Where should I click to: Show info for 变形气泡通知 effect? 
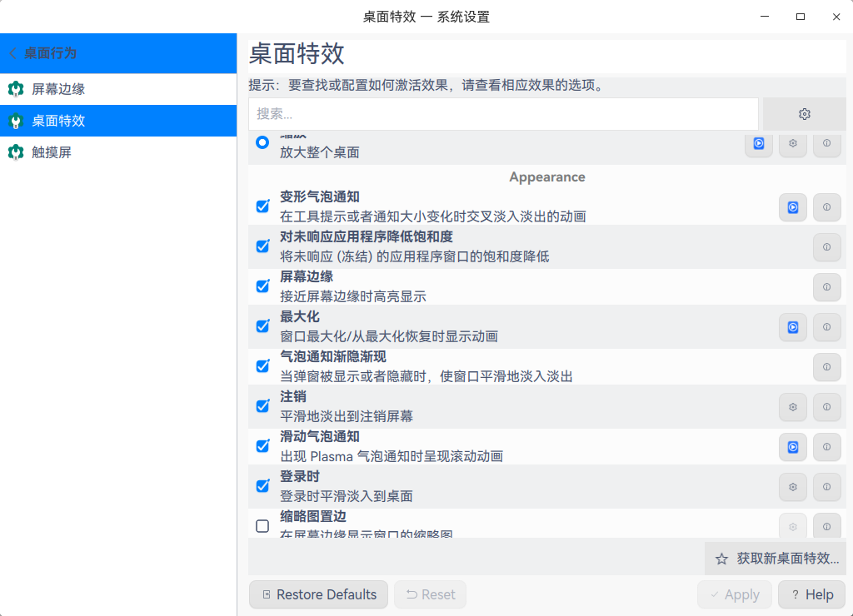pyautogui.click(x=827, y=207)
